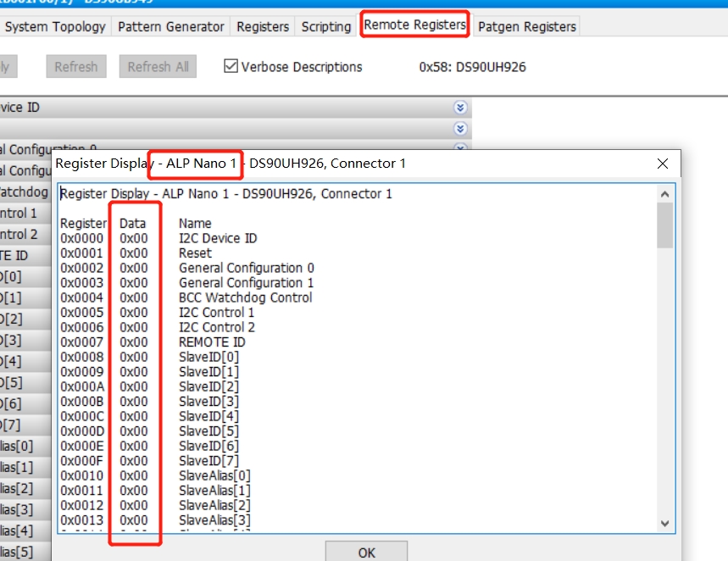The width and height of the screenshot is (728, 561).
Task: Click the Refresh All button
Action: [157, 66]
